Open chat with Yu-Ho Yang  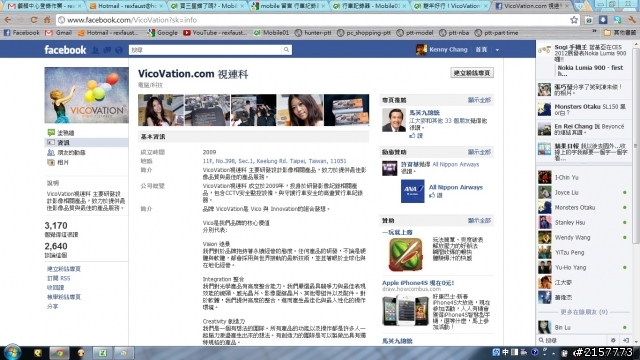click(x=584, y=268)
